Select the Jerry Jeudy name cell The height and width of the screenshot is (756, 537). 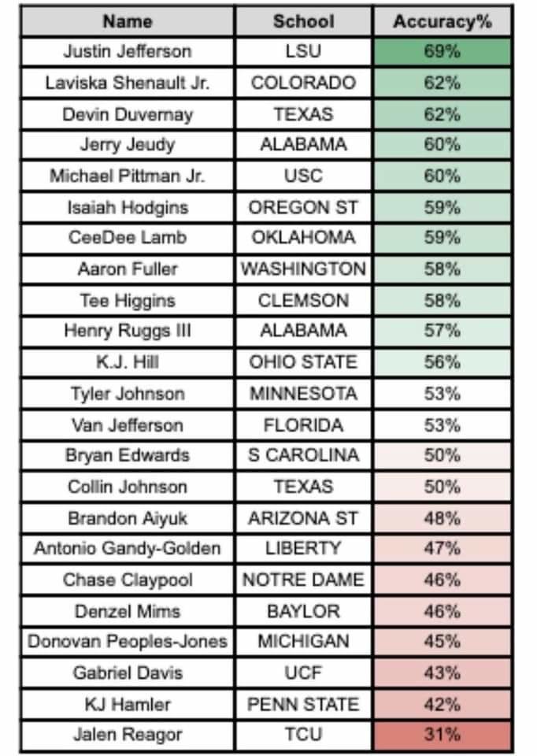pos(128,145)
